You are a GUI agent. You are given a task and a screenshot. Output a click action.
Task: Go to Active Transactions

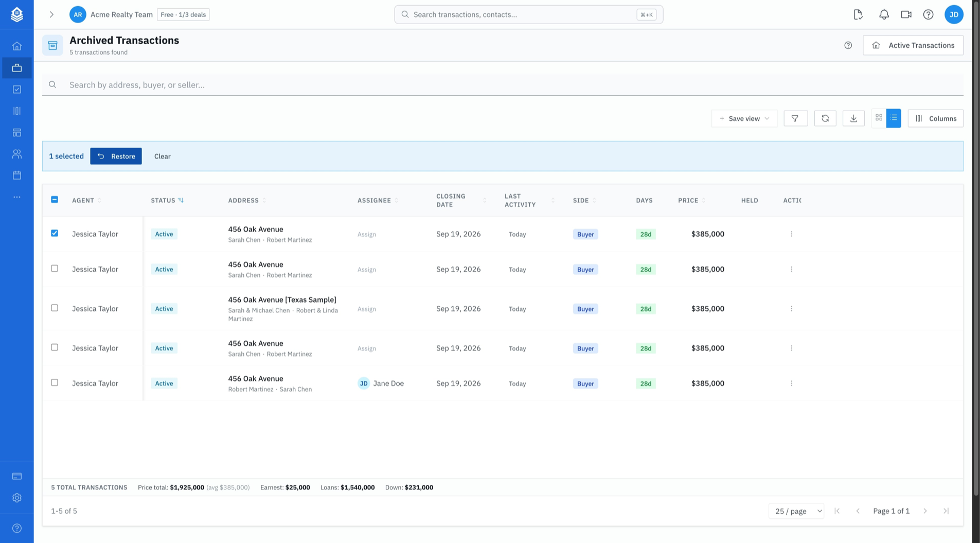(913, 45)
